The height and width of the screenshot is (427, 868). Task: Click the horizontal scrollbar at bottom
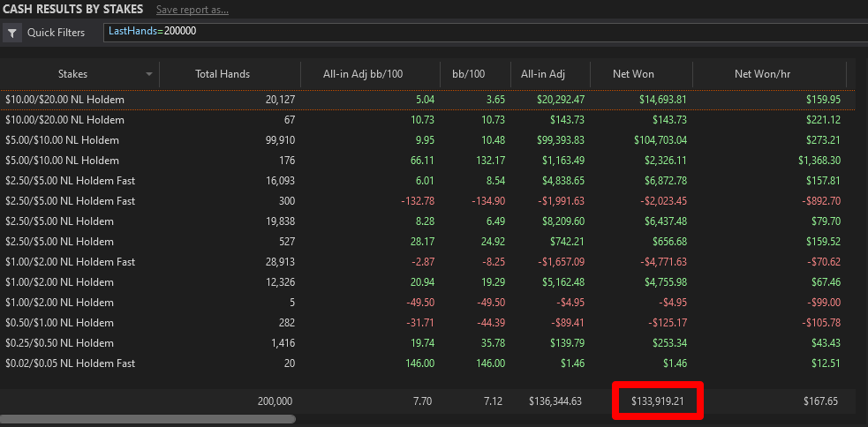(148, 419)
